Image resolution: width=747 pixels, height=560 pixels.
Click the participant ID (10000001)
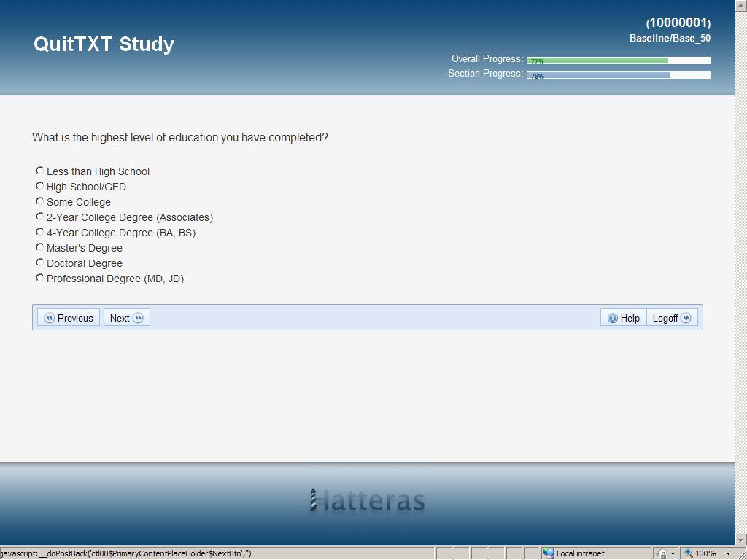pyautogui.click(x=678, y=23)
